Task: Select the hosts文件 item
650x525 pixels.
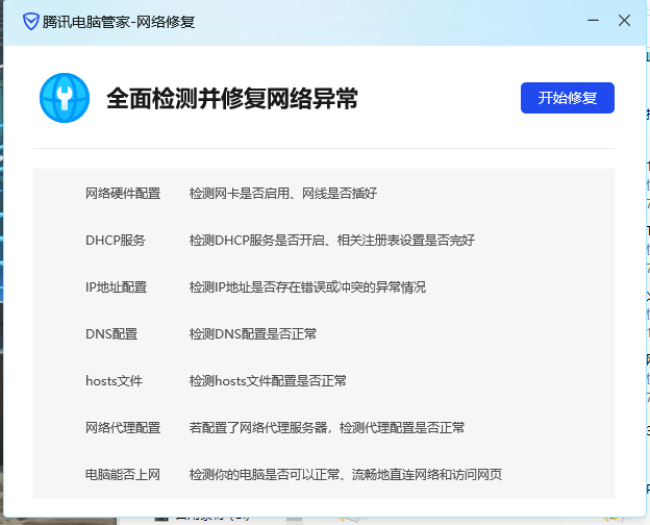Action: point(114,381)
